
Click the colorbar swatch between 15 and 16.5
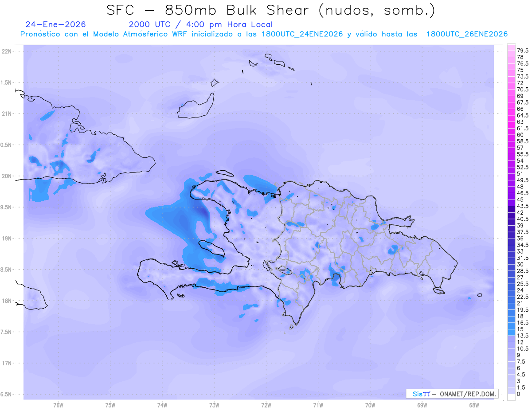(x=511, y=325)
